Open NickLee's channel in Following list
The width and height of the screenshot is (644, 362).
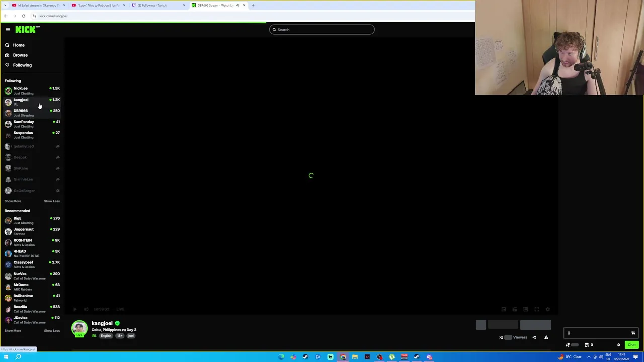click(x=32, y=90)
